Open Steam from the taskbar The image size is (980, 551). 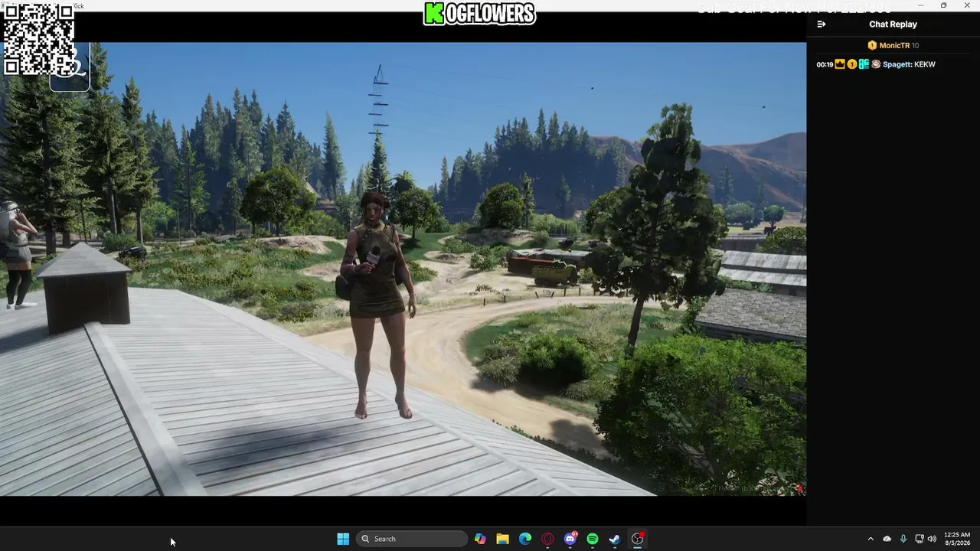[615, 539]
